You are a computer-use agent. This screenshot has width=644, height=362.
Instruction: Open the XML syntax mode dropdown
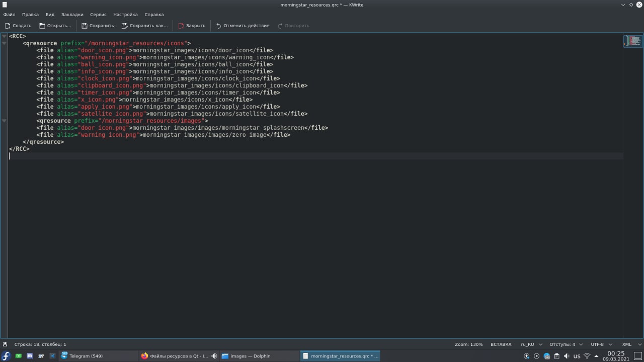click(630, 344)
